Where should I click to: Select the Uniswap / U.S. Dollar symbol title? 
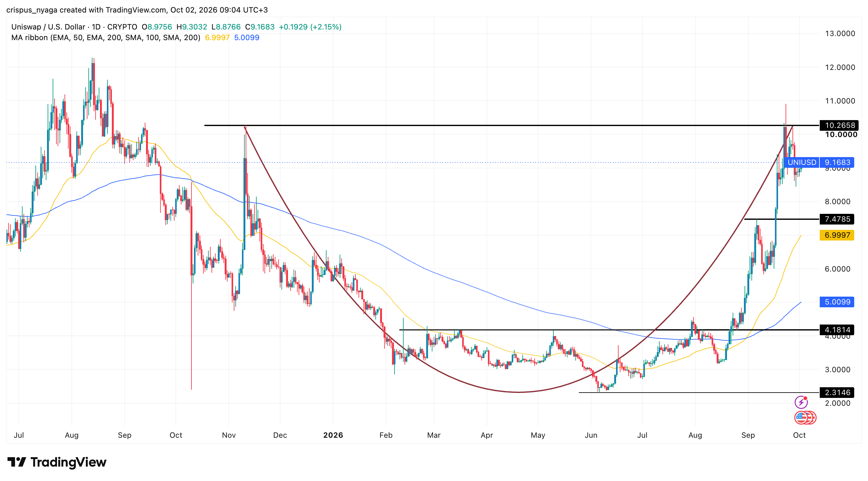pos(74,27)
